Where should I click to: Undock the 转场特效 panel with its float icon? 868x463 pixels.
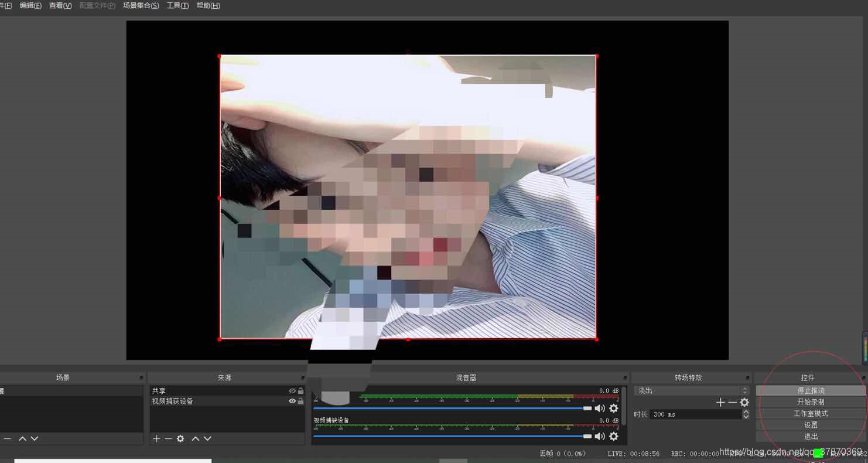(747, 377)
